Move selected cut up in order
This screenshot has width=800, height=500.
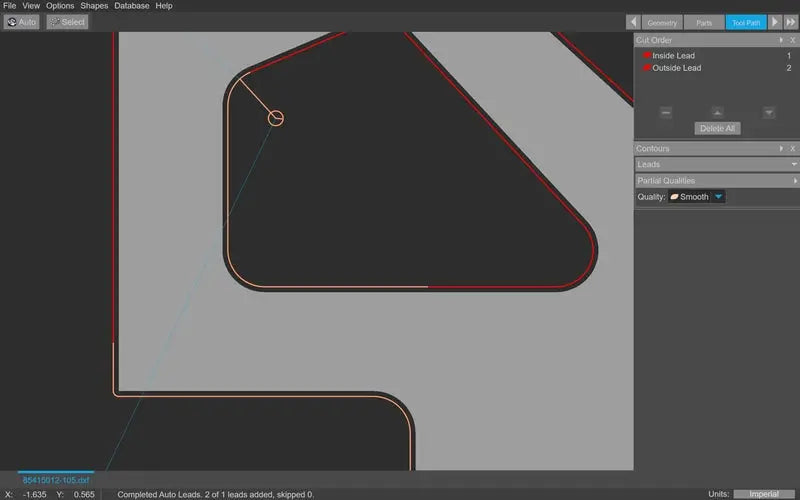(717, 112)
